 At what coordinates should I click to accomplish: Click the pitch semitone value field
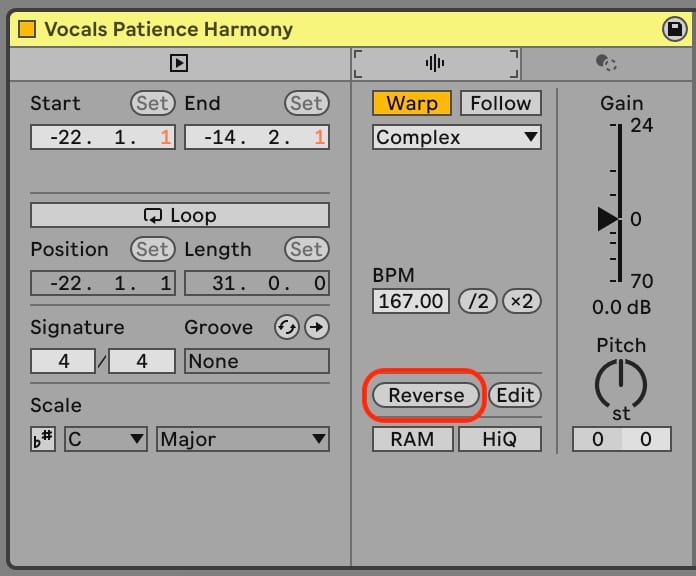pyautogui.click(x=597, y=439)
